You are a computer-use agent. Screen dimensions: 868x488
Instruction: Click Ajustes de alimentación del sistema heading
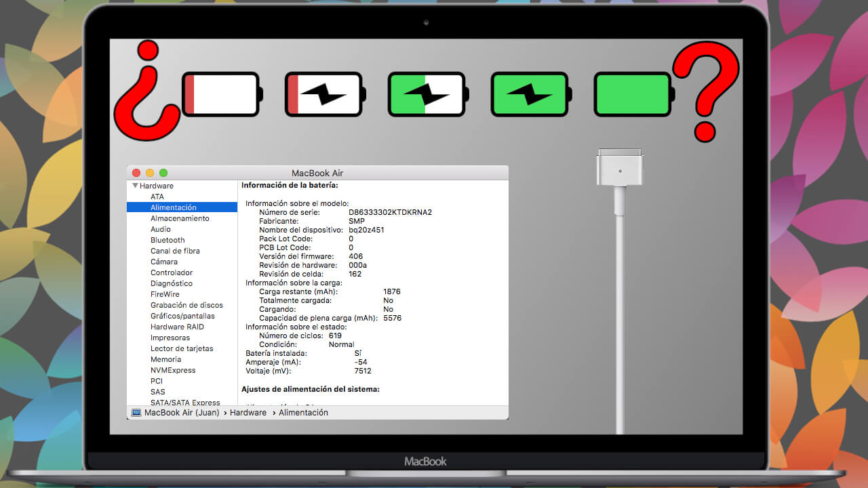[311, 389]
